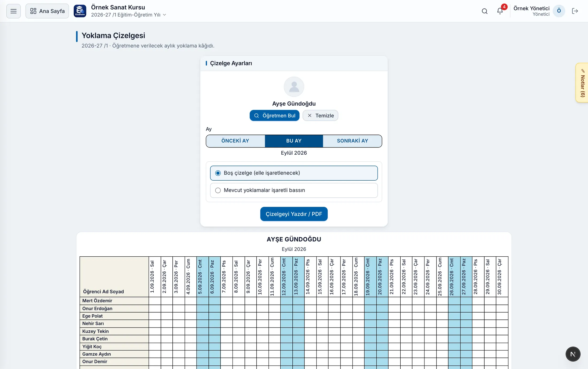The height and width of the screenshot is (369, 588).
Task: Click Öğretmen Bul button
Action: [x=274, y=116]
